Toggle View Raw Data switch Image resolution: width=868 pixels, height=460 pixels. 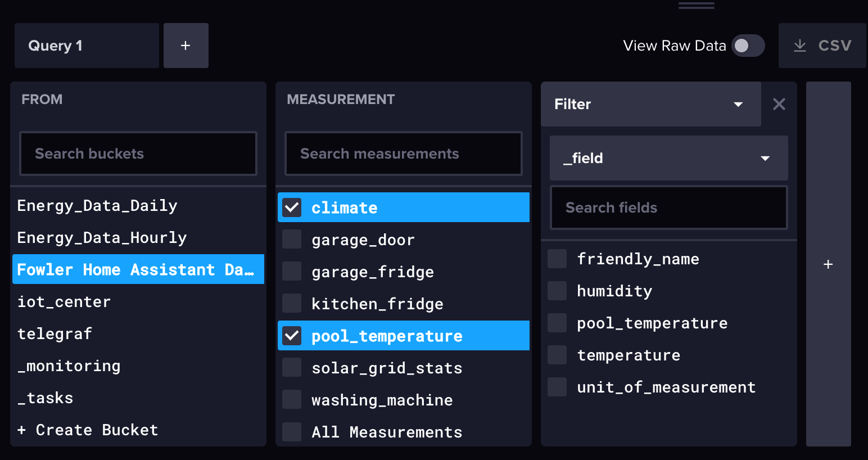748,46
